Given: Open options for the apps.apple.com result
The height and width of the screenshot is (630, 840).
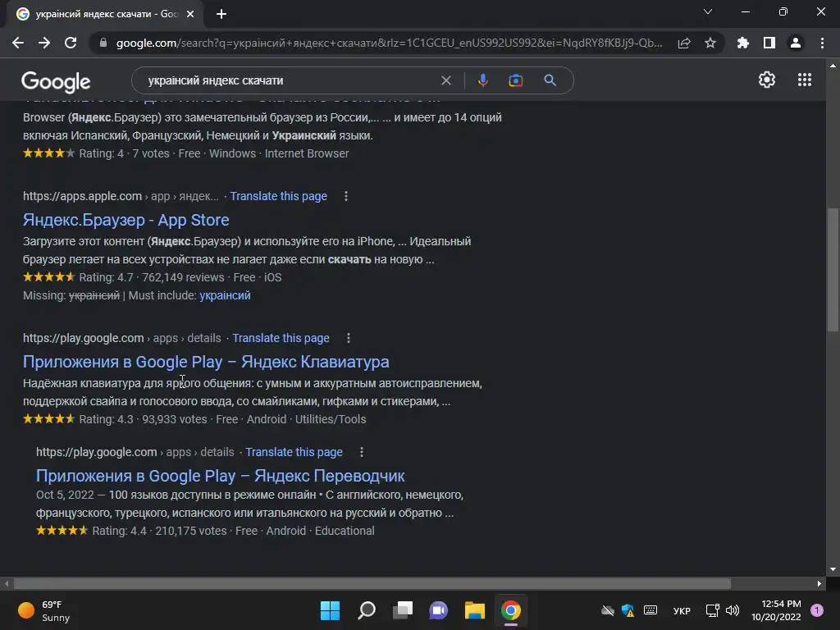Looking at the screenshot, I should [x=346, y=196].
